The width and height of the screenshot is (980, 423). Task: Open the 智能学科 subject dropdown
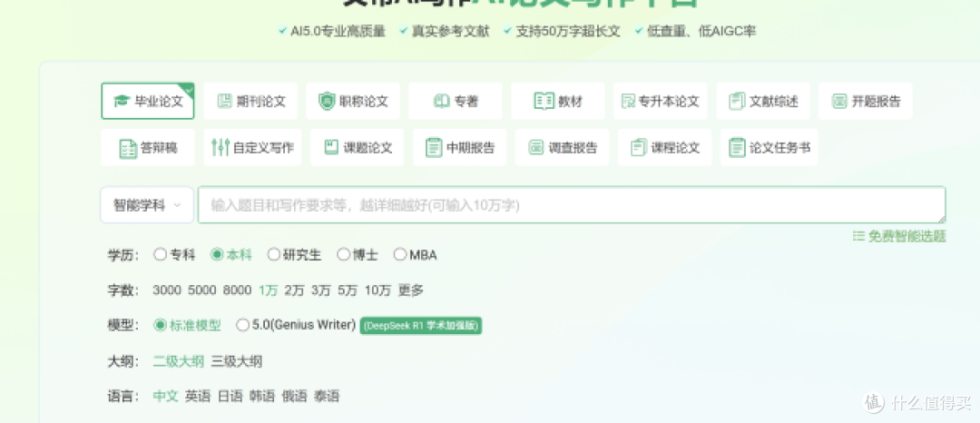pyautogui.click(x=147, y=205)
